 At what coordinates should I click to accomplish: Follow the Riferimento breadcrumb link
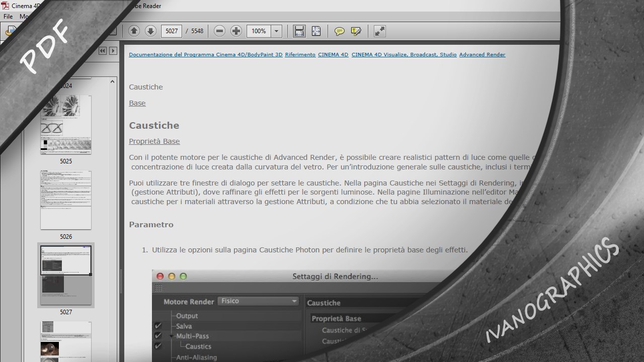click(300, 55)
